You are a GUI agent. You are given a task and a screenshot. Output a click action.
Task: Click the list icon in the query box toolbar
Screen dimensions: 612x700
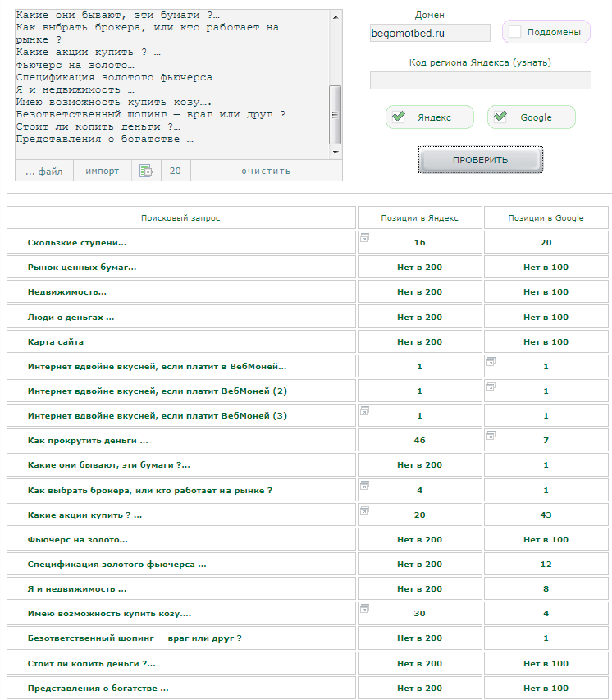pyautogui.click(x=145, y=171)
